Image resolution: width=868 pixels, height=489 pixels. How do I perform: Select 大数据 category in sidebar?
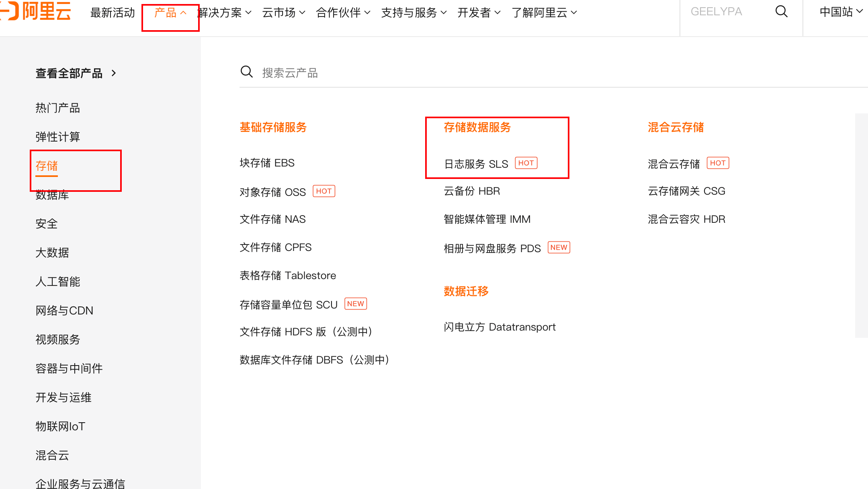coord(52,253)
